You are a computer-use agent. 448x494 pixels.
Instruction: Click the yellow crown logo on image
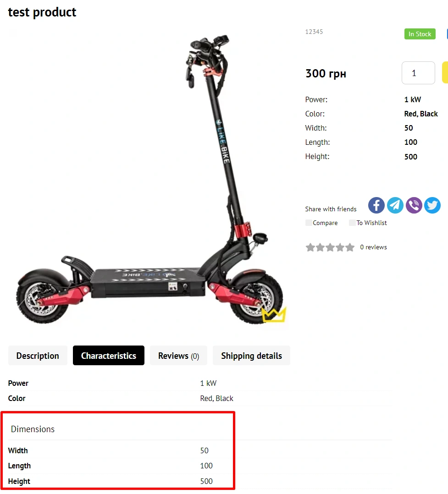click(274, 315)
